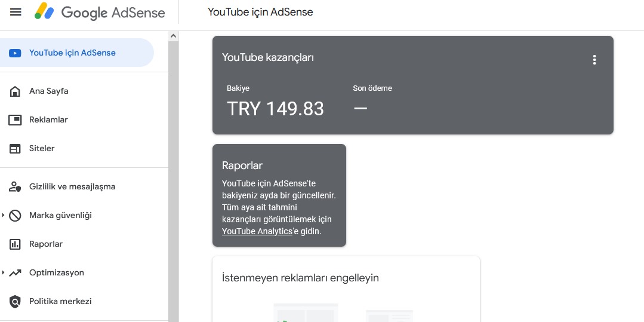Viewport: 644px width, 322px height.
Task: Click the Siteler sites icon
Action: 15,149
